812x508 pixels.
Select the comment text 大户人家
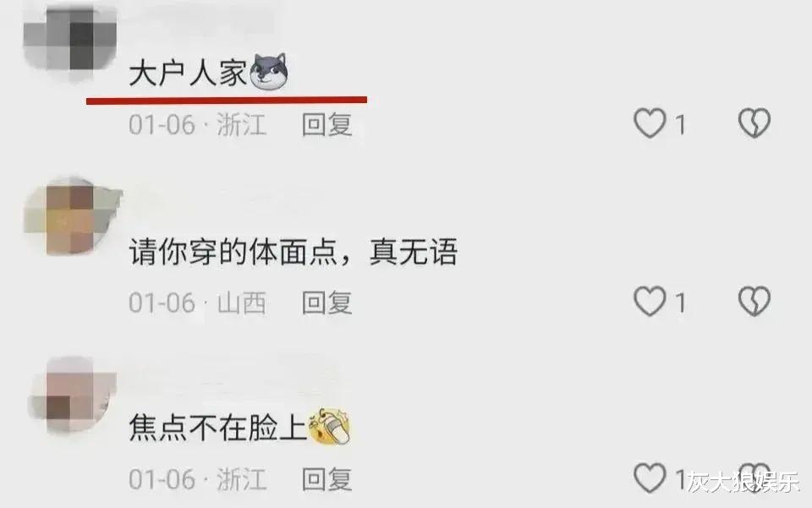[x=189, y=73]
